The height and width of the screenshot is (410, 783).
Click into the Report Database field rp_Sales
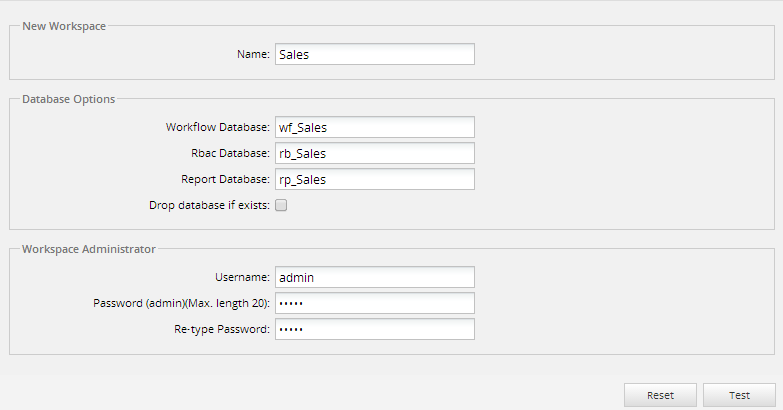pyautogui.click(x=374, y=179)
